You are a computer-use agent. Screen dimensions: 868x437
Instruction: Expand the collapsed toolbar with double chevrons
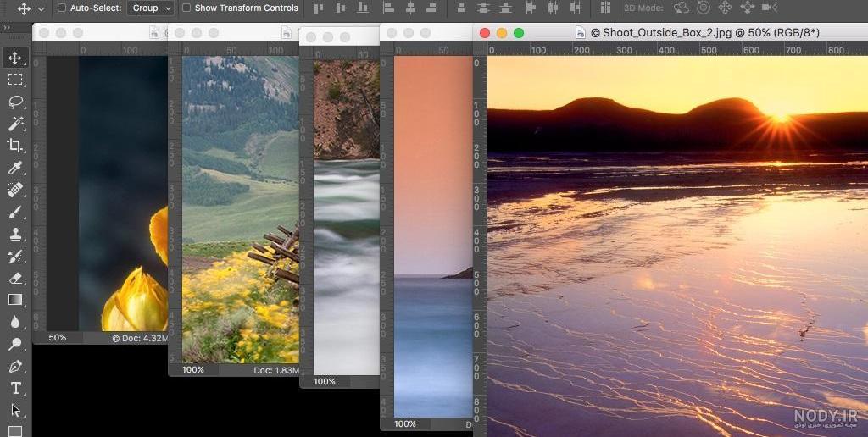(x=7, y=28)
